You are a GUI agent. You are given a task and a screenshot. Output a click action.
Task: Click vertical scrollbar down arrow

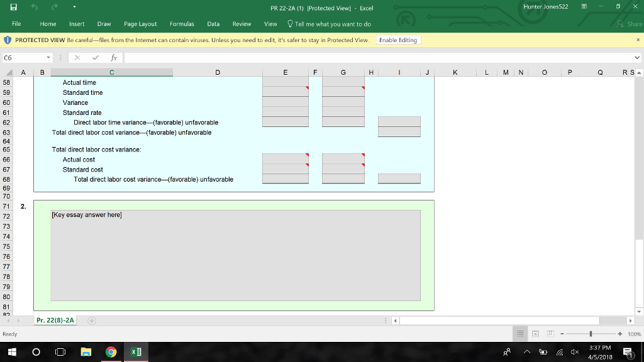point(639,312)
